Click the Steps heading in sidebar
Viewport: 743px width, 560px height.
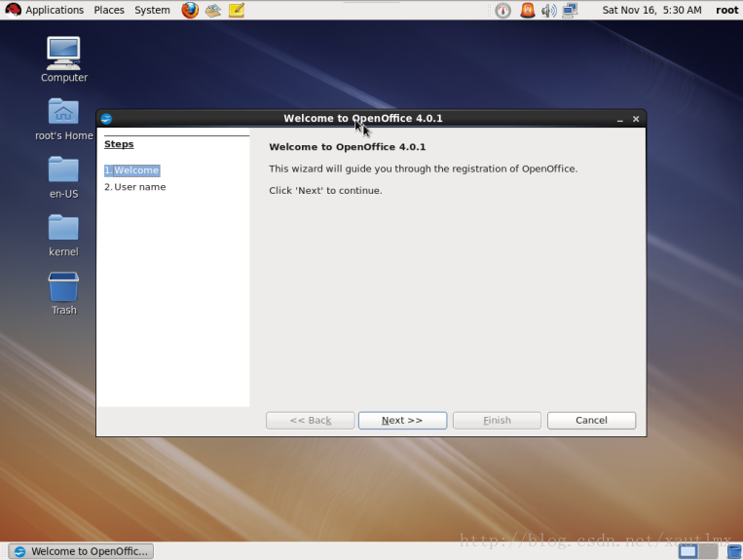point(119,144)
